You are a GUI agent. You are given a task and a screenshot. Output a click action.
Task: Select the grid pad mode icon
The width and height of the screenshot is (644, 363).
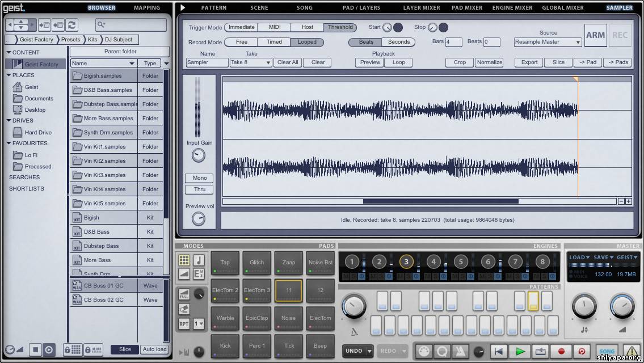[184, 260]
